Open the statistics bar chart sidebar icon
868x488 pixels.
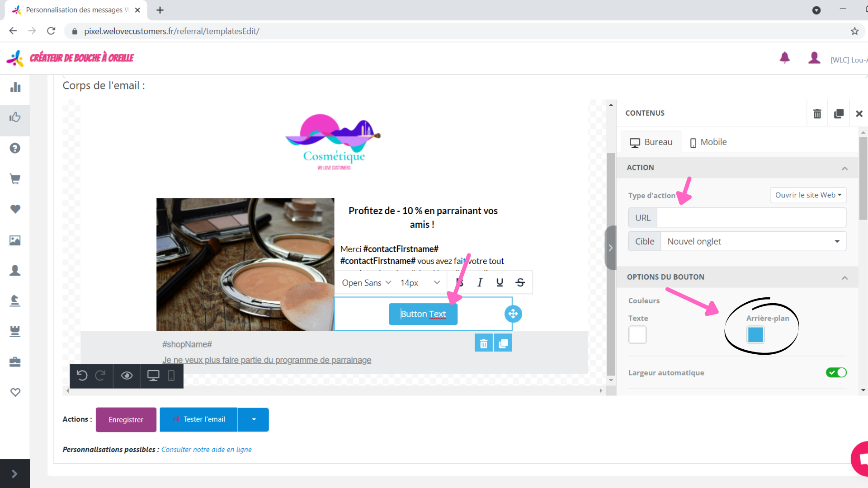point(15,87)
